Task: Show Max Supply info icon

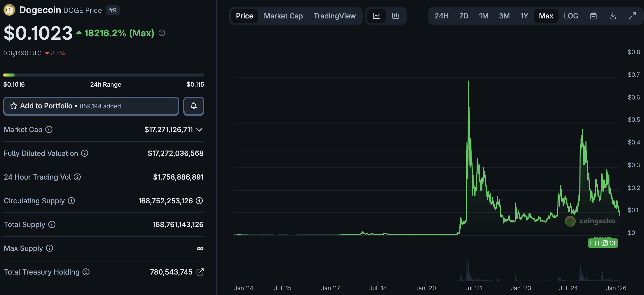Action: [50, 248]
